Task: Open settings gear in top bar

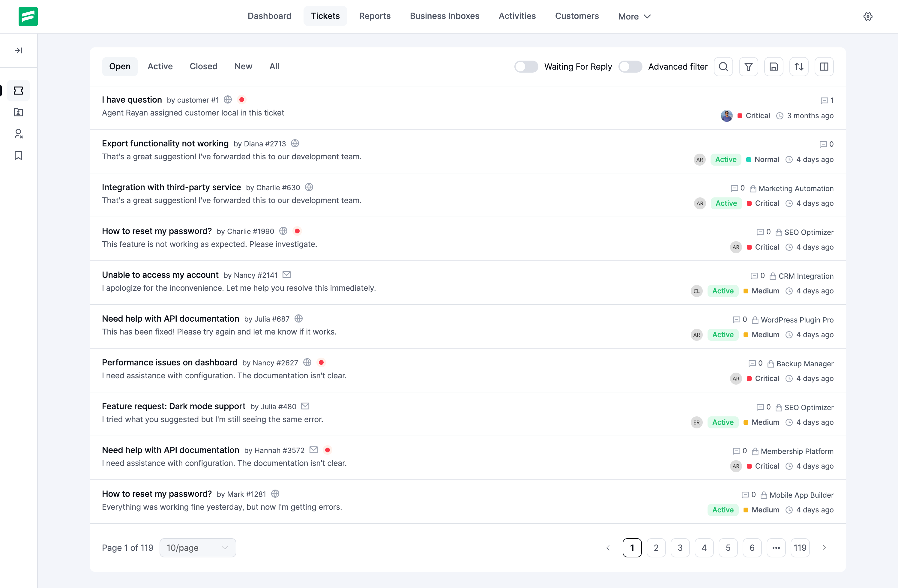Action: coord(867,16)
